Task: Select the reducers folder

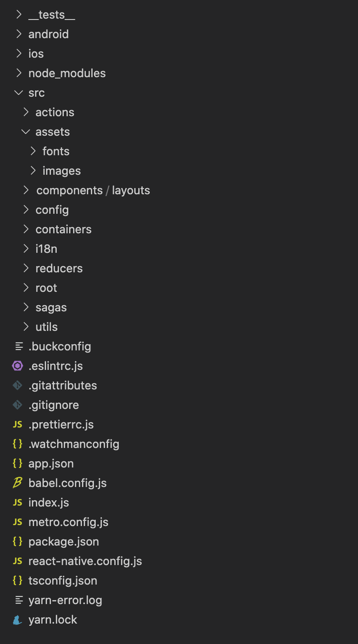Action: [59, 268]
